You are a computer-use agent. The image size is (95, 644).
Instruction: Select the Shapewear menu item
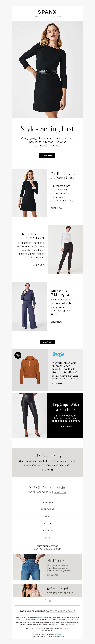click(x=47, y=509)
